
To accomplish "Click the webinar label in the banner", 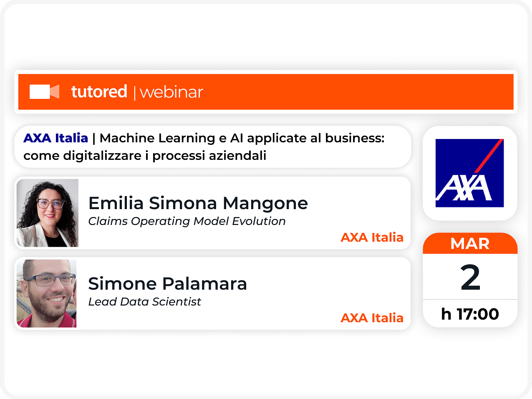I will (171, 92).
